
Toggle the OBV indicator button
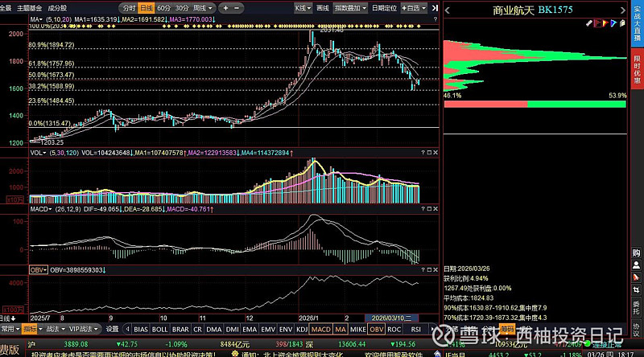click(376, 329)
